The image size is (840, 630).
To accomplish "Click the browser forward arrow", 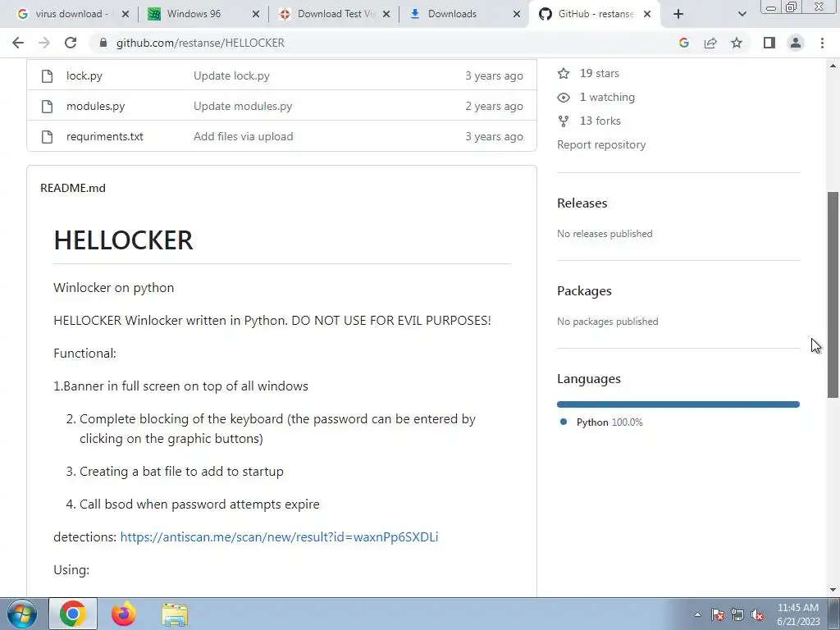I will pos(44,43).
